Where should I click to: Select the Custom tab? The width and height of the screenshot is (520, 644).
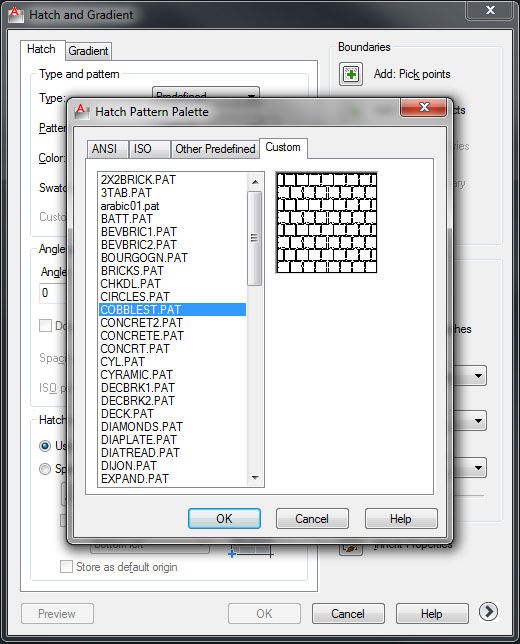click(x=283, y=147)
